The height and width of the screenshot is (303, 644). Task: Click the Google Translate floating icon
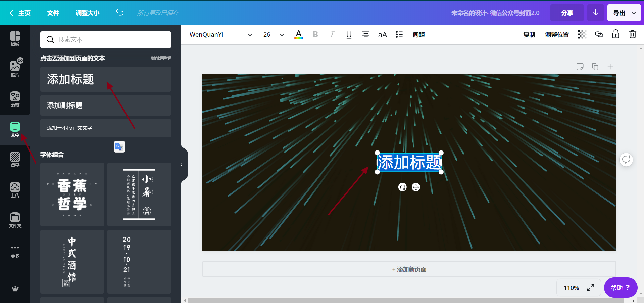[x=119, y=147]
